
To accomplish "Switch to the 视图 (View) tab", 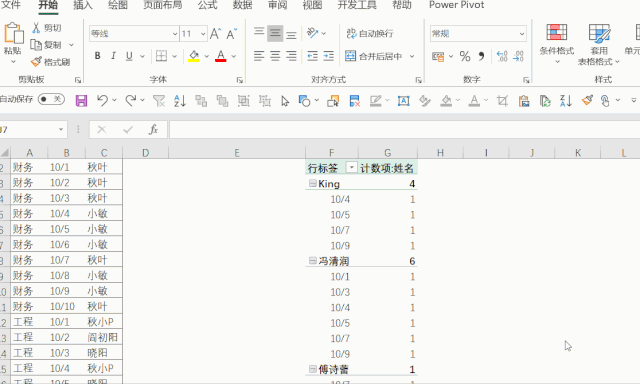I will [x=312, y=5].
